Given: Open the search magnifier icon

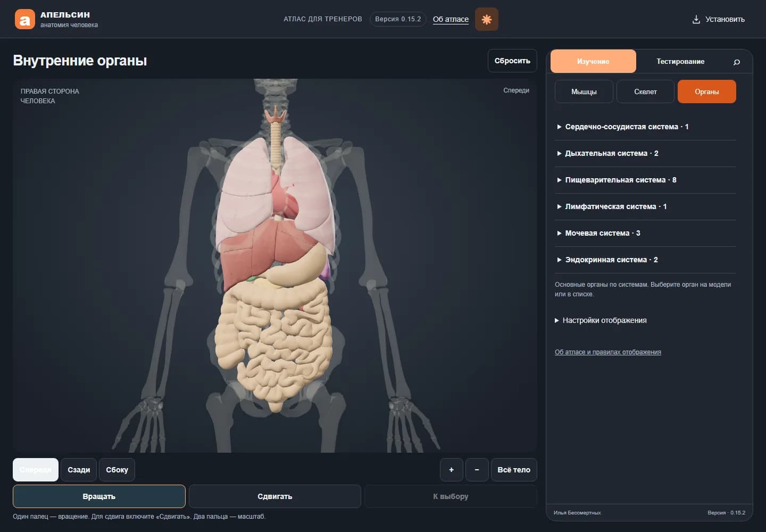Looking at the screenshot, I should [737, 62].
